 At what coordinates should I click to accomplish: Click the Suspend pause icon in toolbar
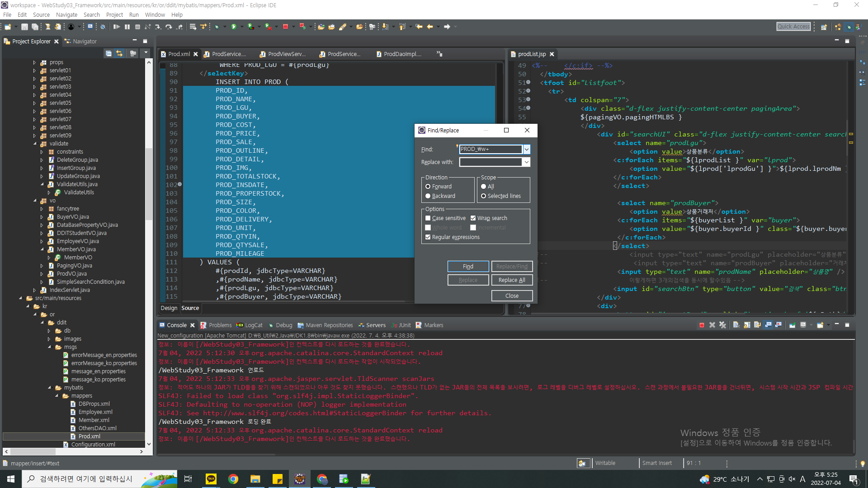[x=127, y=27]
